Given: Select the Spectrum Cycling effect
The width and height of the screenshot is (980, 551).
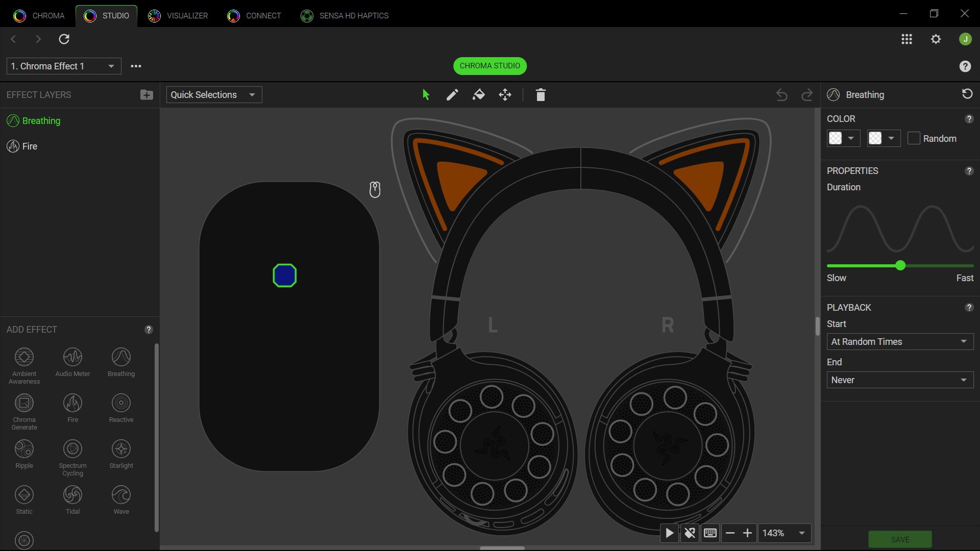Looking at the screenshot, I should pyautogui.click(x=72, y=454).
